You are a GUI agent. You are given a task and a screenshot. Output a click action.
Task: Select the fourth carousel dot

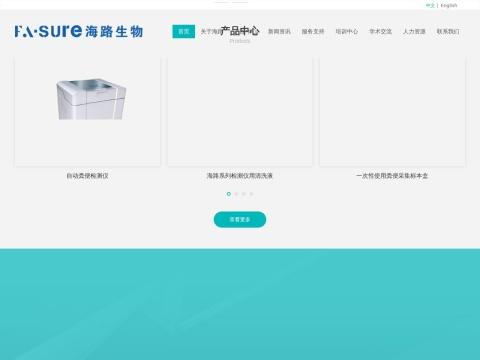tap(251, 194)
